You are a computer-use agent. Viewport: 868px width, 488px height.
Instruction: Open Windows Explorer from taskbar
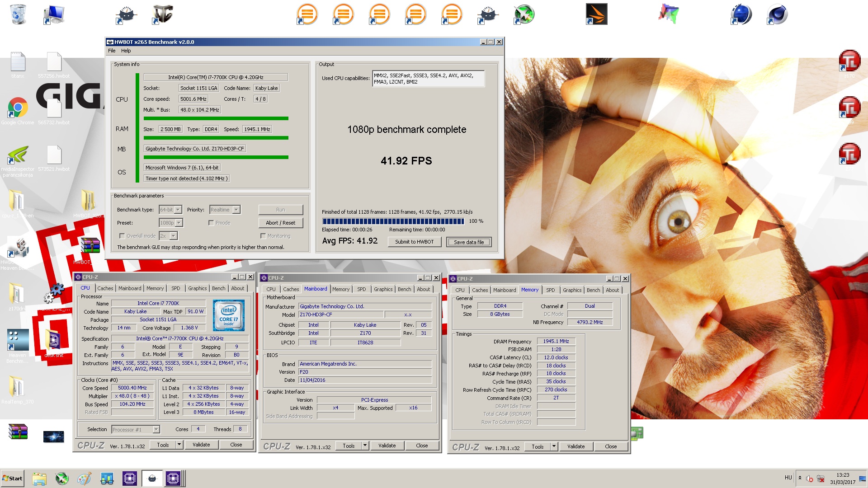39,479
